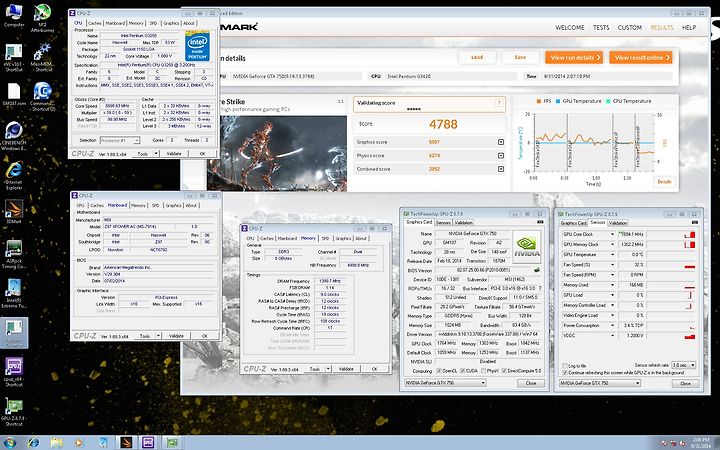Screen dimensions: 720x450
Task: Open Tools dropdown arrow in CPU-Z CPU window
Action: point(156,154)
